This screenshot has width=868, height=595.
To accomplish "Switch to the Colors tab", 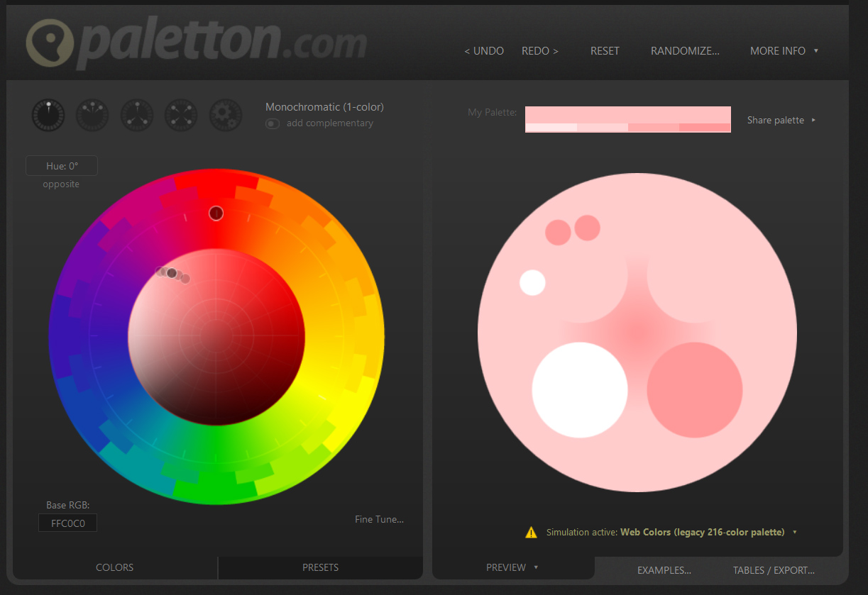I will tap(114, 567).
